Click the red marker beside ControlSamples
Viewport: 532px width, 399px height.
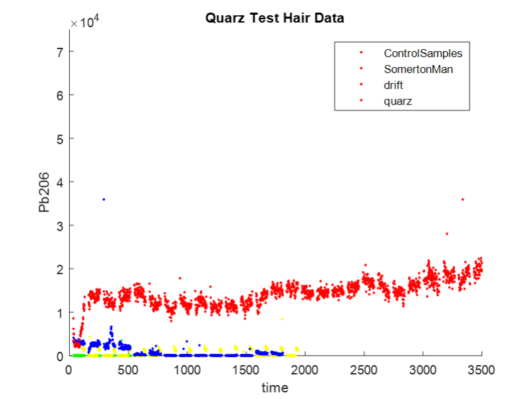pyautogui.click(x=360, y=53)
